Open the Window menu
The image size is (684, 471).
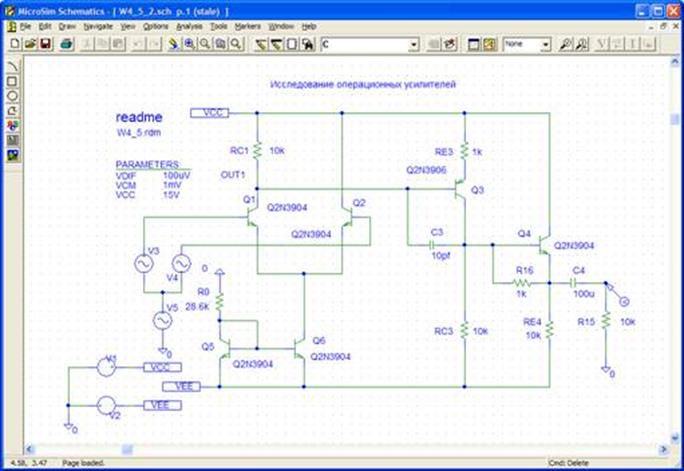click(281, 27)
